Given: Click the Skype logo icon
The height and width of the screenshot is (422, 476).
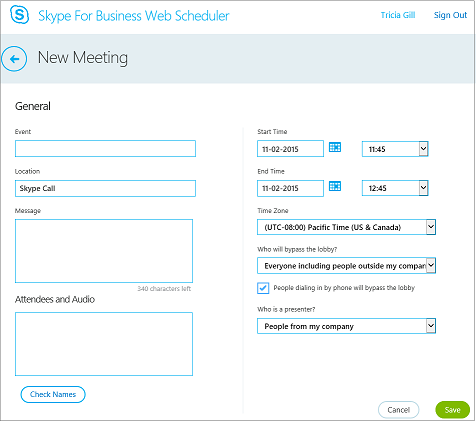Looking at the screenshot, I should point(19,15).
